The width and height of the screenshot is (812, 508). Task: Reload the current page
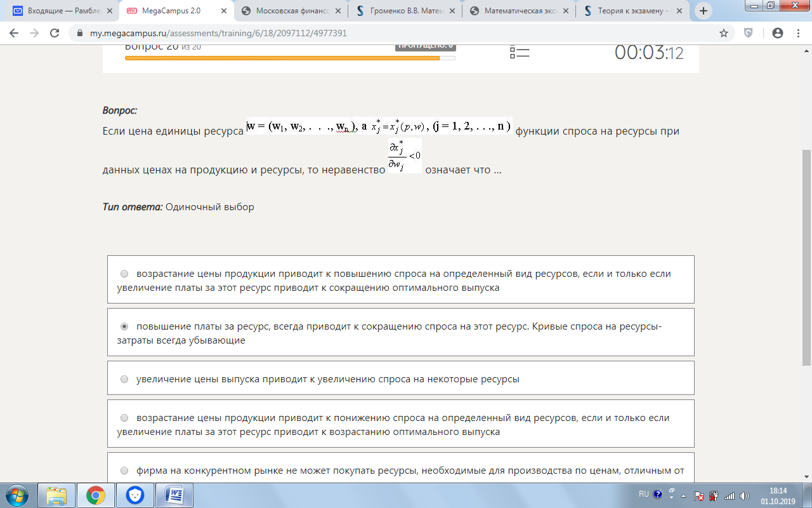[x=55, y=33]
